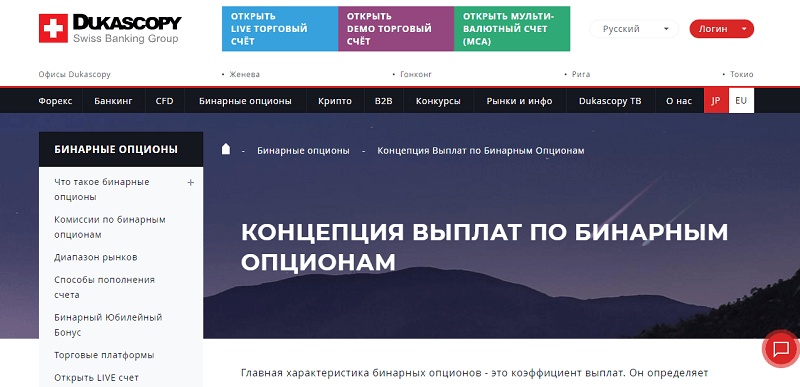The width and height of the screenshot is (800, 387).
Task: Select the Рига office link
Action: 581,74
